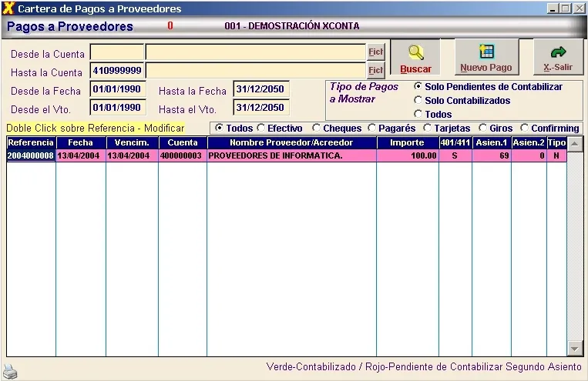Click the printer icon at bottom left
Viewport: 588px width, 381px height.
coord(10,372)
